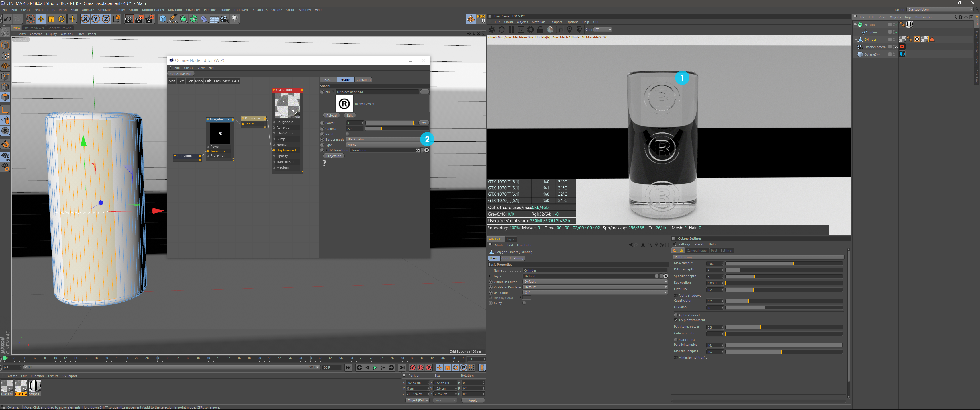Pause rendering in Live Viewer
980x410 pixels.
(x=511, y=30)
